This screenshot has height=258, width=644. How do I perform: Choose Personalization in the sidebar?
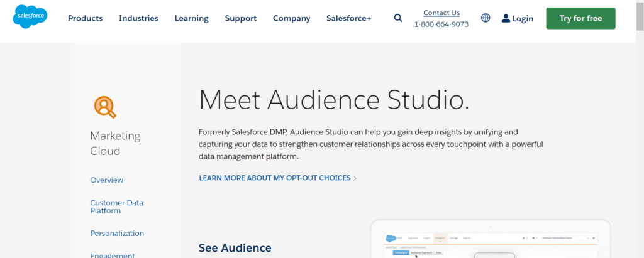coord(117,233)
